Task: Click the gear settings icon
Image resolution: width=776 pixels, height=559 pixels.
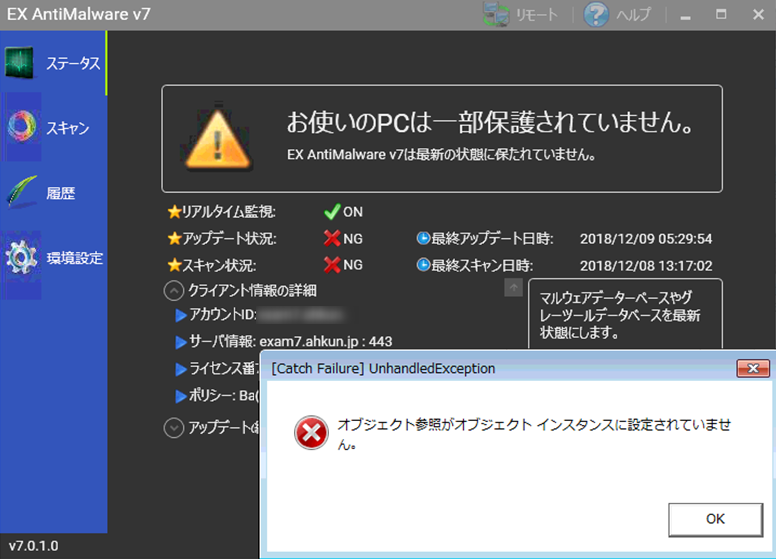Action: [21, 257]
